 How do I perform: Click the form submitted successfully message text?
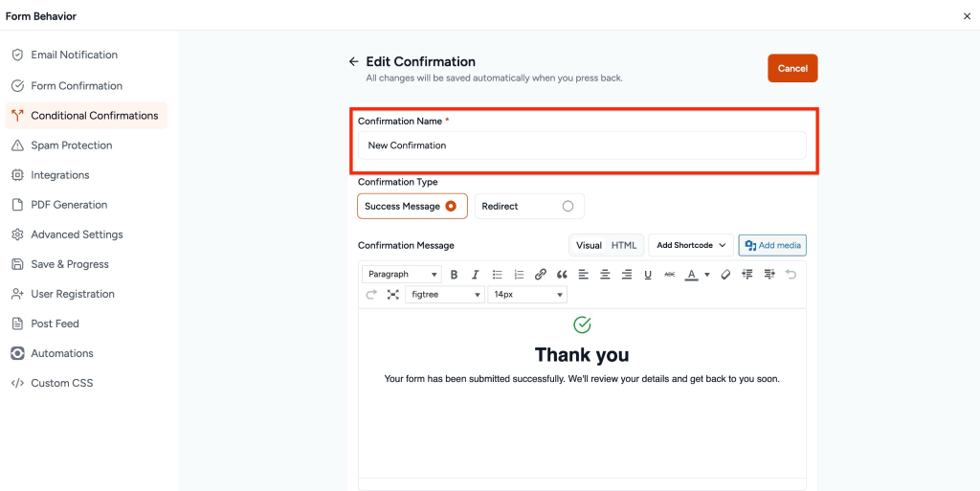point(582,379)
